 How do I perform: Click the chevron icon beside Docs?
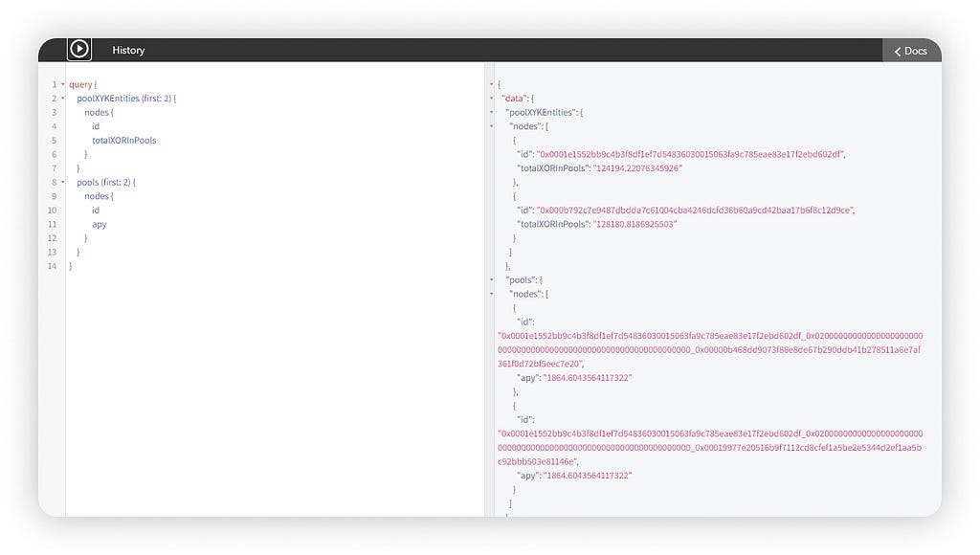tap(898, 52)
